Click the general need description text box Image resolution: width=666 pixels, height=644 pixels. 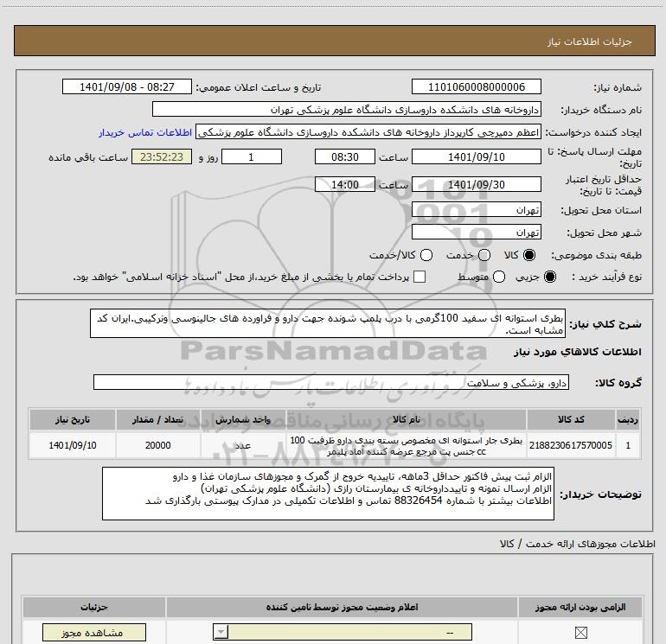pyautogui.click(x=328, y=323)
